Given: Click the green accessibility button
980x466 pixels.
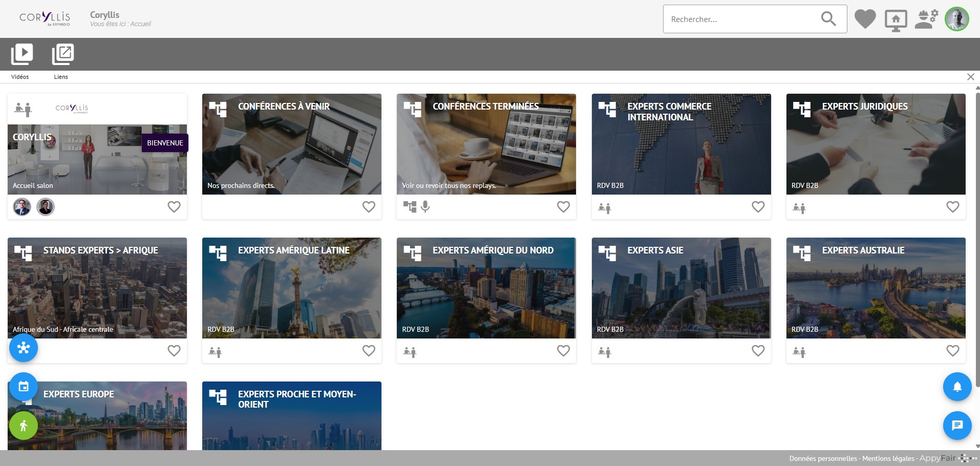Looking at the screenshot, I should [x=24, y=426].
